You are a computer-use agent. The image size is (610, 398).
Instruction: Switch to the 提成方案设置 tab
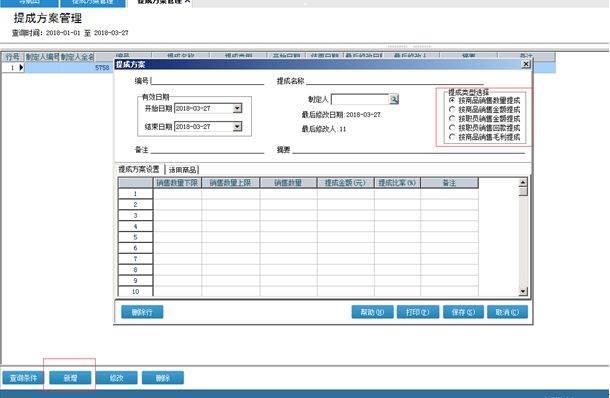pos(139,169)
